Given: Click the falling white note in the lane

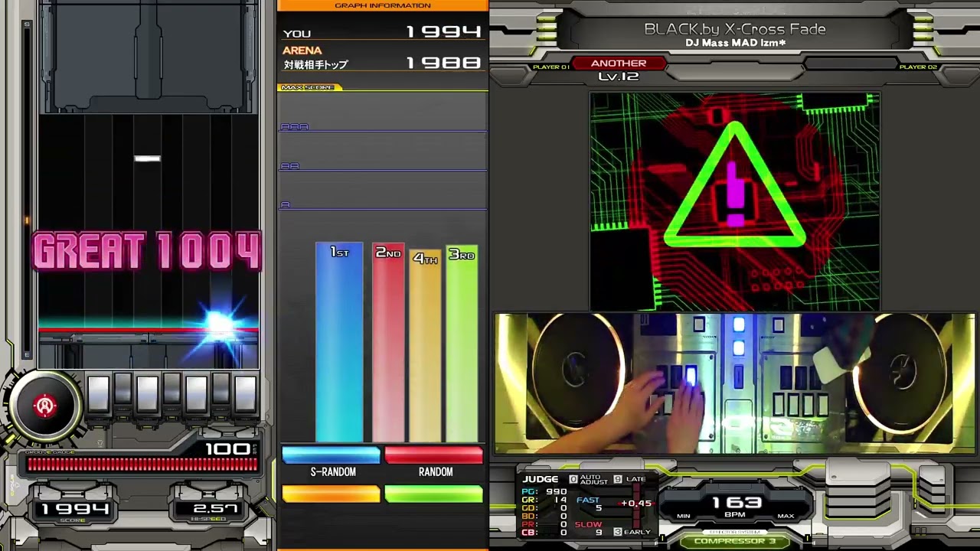Looking at the screenshot, I should point(147,158).
